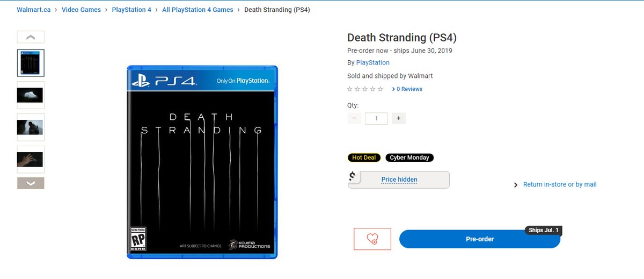Select the thumbnail showing a hand

click(31, 159)
